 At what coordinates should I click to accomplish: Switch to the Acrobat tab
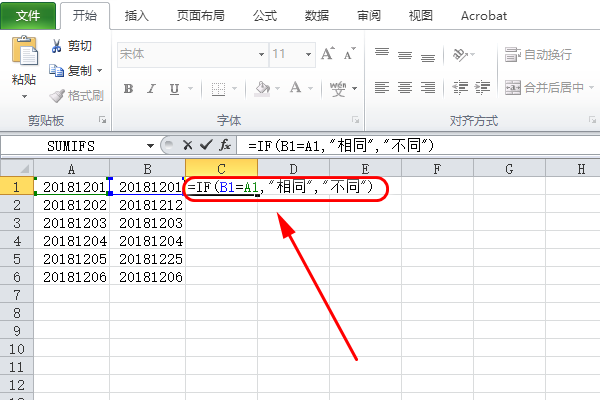pyautogui.click(x=484, y=16)
